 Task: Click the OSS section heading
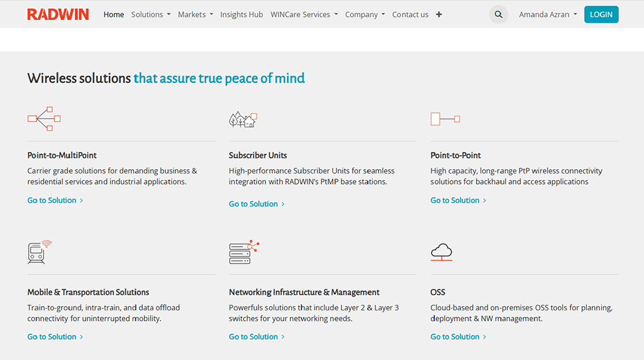pos(438,292)
